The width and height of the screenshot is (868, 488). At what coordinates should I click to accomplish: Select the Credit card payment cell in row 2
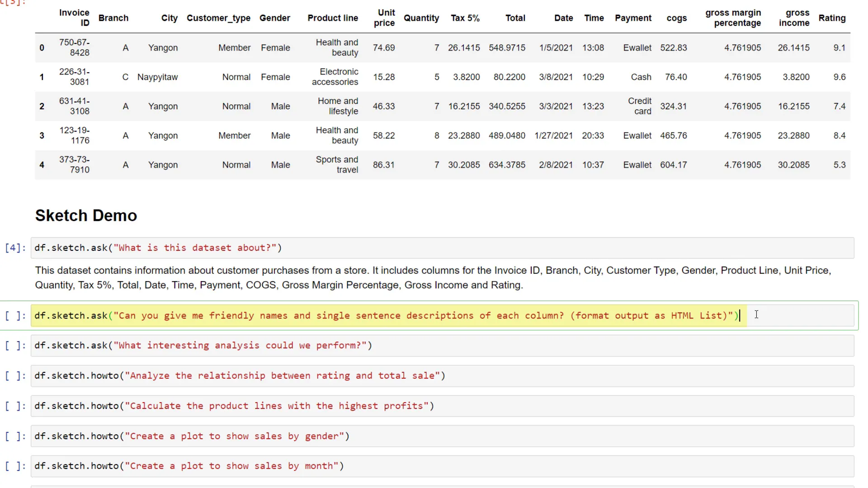[x=640, y=106]
